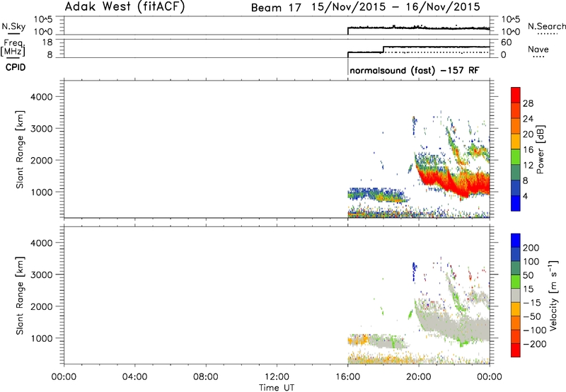Image resolution: width=566 pixels, height=392 pixels.
Task: Click the frequency step trace in the Freq panel
Action: point(419,48)
